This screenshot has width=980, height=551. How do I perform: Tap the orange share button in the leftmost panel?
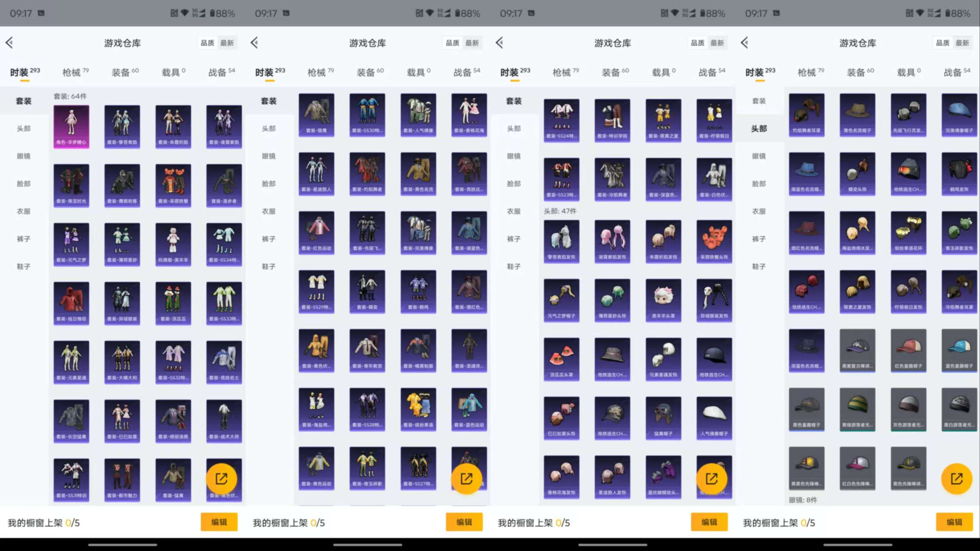[x=221, y=479]
